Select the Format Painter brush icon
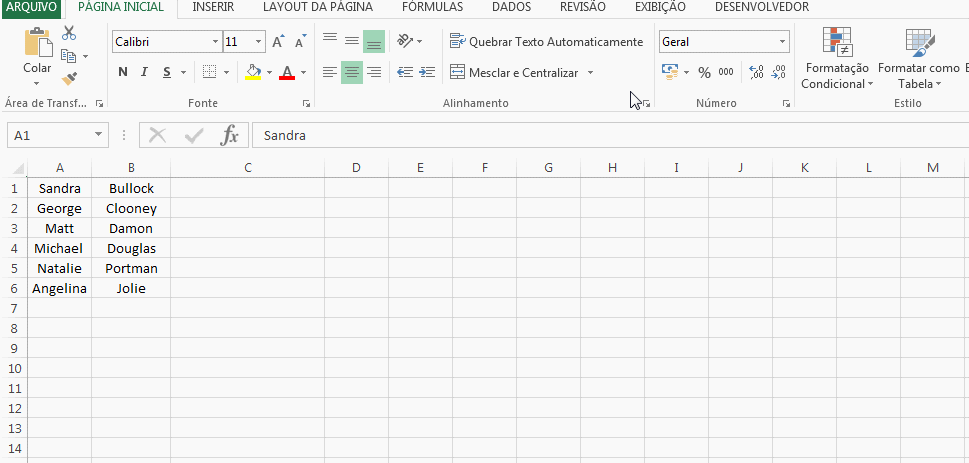Viewport: 969px width, 463px height. point(69,78)
